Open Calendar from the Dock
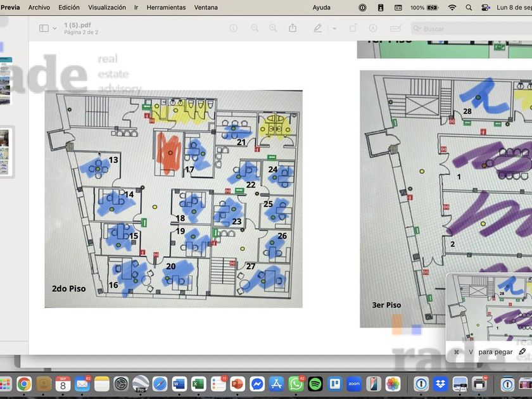The width and height of the screenshot is (532, 399). (x=63, y=384)
